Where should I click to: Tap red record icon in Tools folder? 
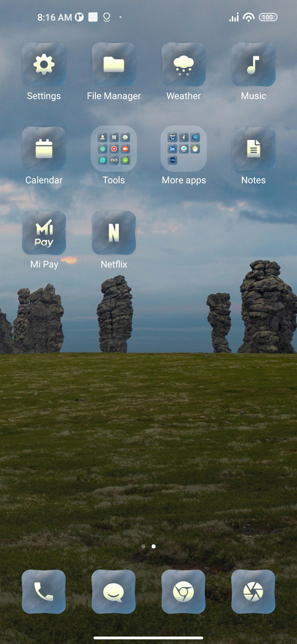tap(114, 149)
